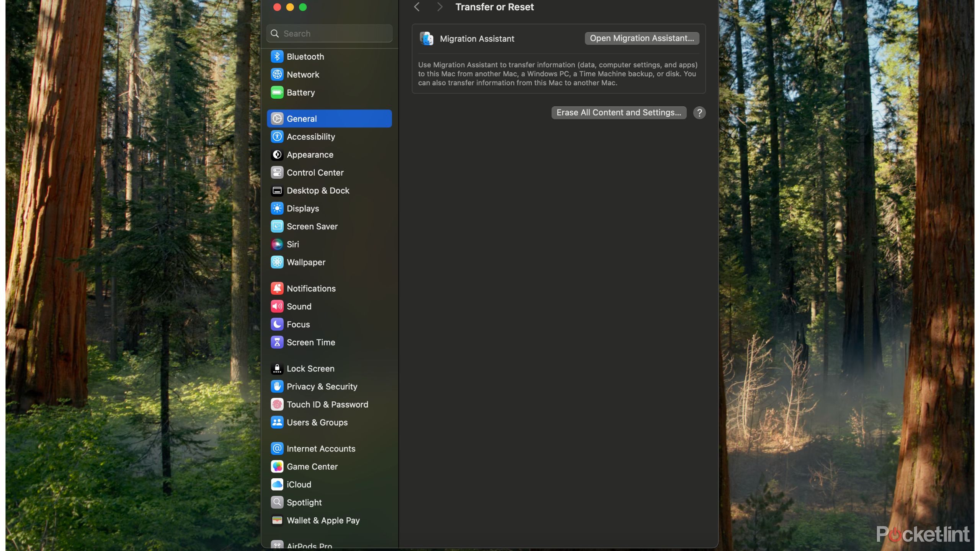This screenshot has width=980, height=551.
Task: Open Lock Screen icon
Action: pyautogui.click(x=277, y=368)
